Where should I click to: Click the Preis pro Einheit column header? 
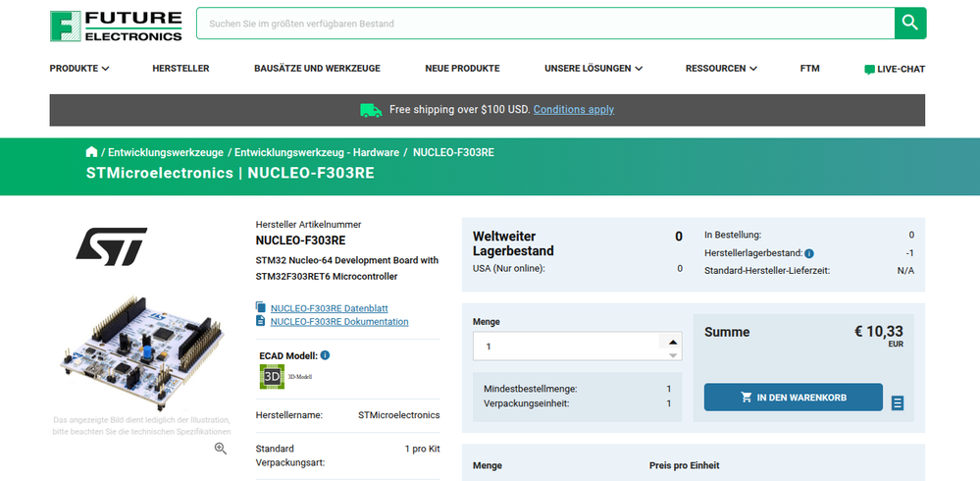point(685,465)
